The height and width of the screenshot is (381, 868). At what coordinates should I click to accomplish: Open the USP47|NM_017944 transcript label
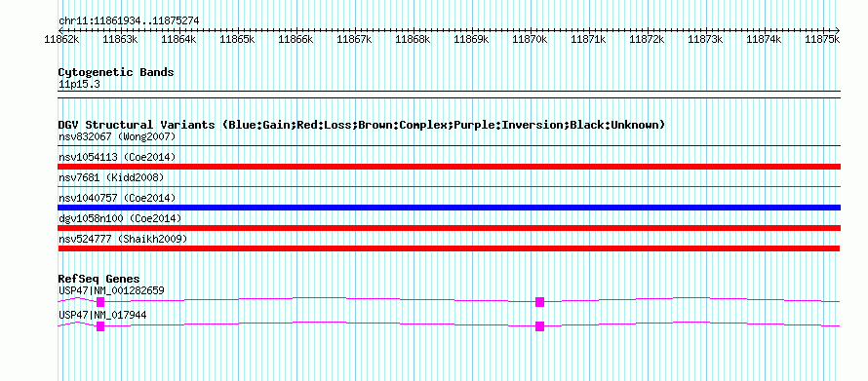tap(102, 315)
